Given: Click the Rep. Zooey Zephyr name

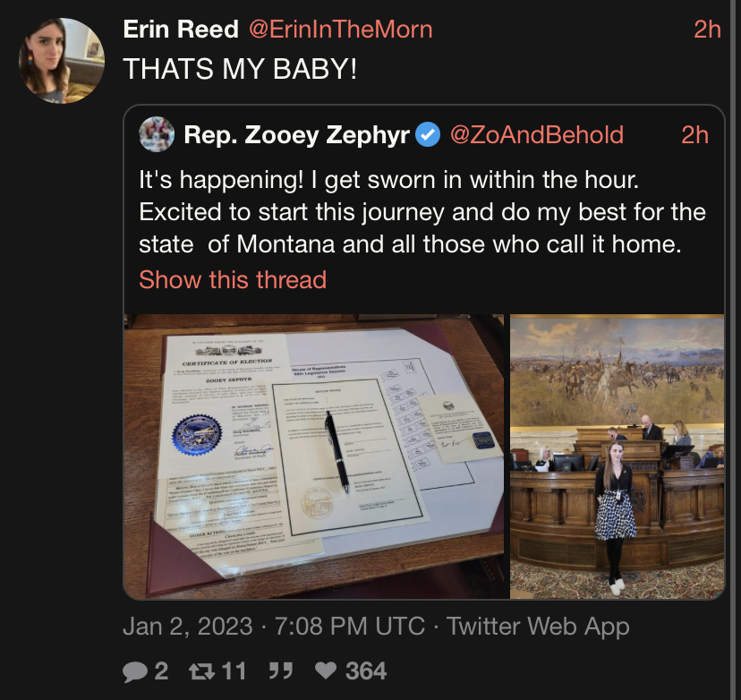Looking at the screenshot, I should click(x=296, y=135).
